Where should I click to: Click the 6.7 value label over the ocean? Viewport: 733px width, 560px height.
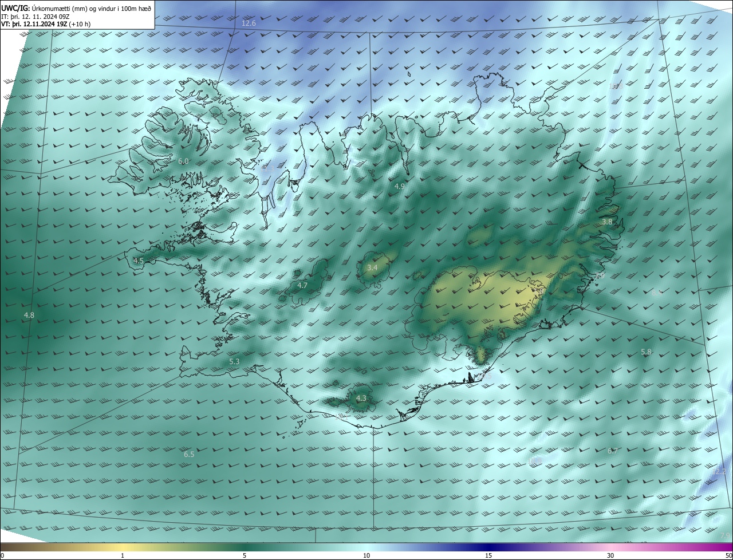point(613,451)
